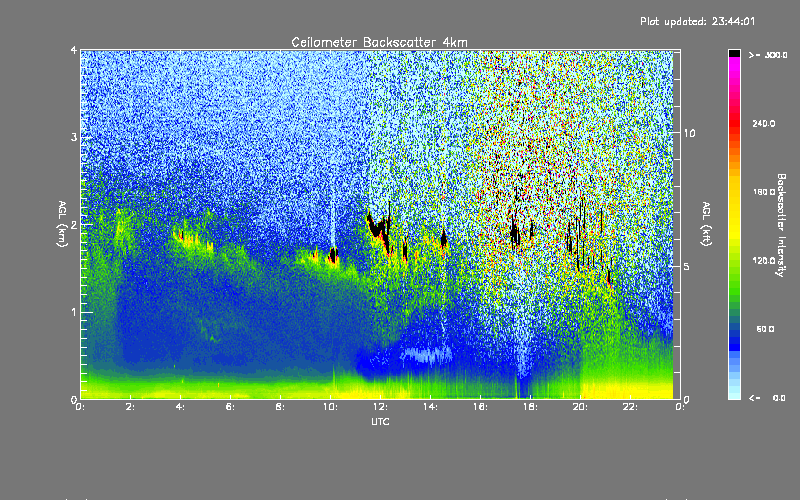Click the "Plot updated: 23:44:01" timestamp
The height and width of the screenshot is (500, 800).
pyautogui.click(x=697, y=21)
